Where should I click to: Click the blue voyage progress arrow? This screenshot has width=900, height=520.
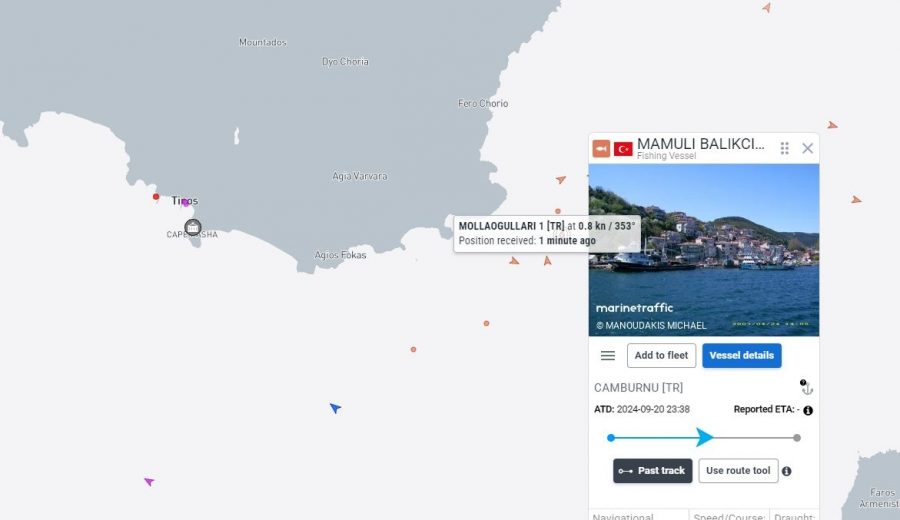pos(705,437)
